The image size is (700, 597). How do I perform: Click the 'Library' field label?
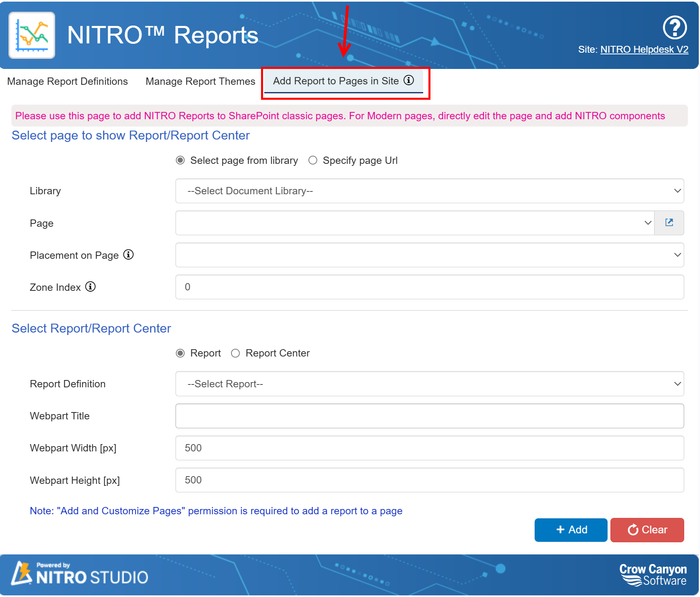45,191
